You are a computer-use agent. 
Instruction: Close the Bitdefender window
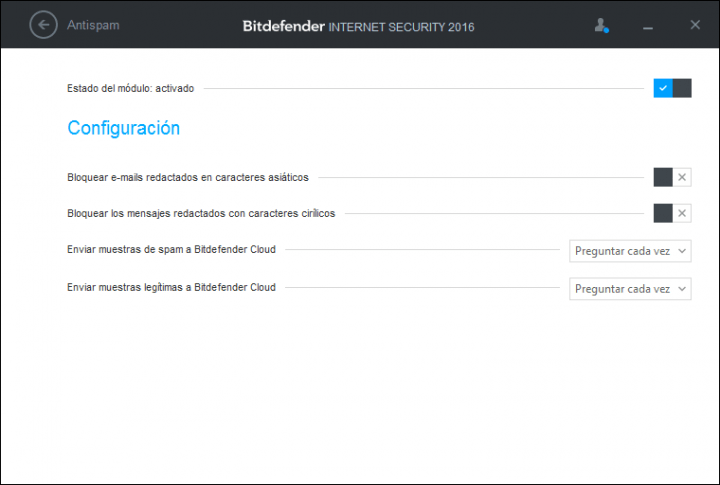tap(695, 25)
